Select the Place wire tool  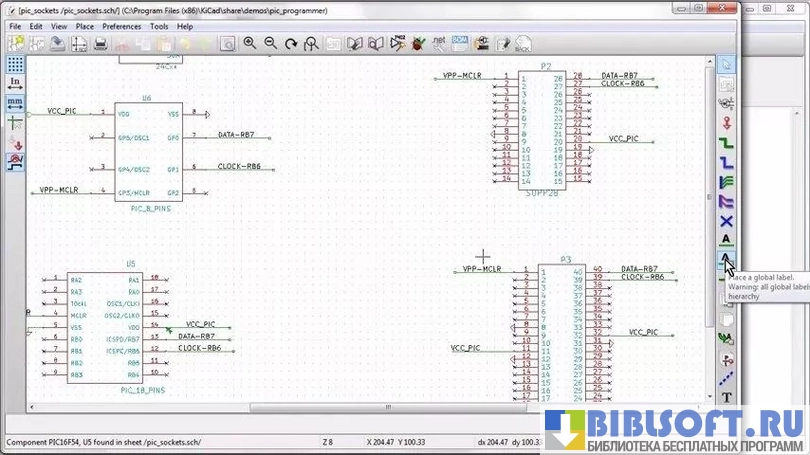727,143
